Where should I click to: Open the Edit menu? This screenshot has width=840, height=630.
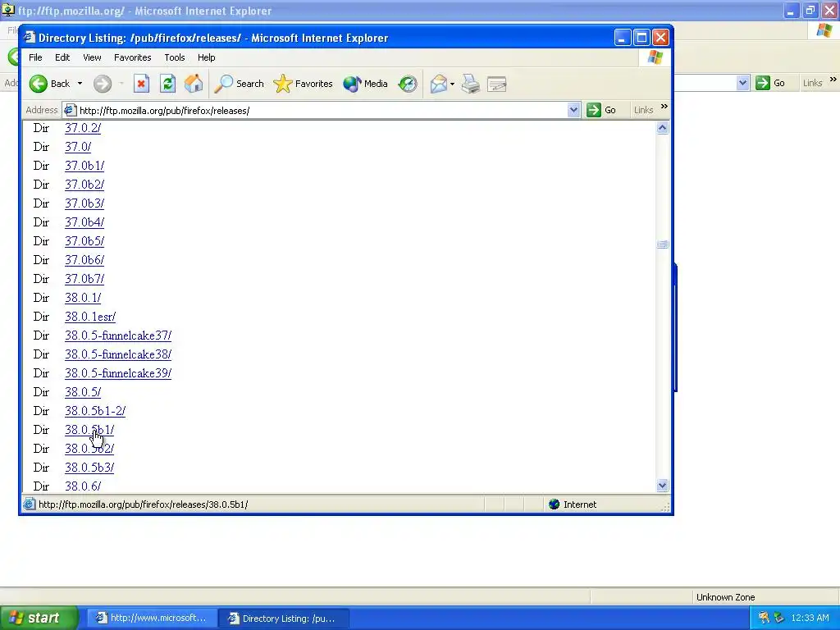click(62, 57)
